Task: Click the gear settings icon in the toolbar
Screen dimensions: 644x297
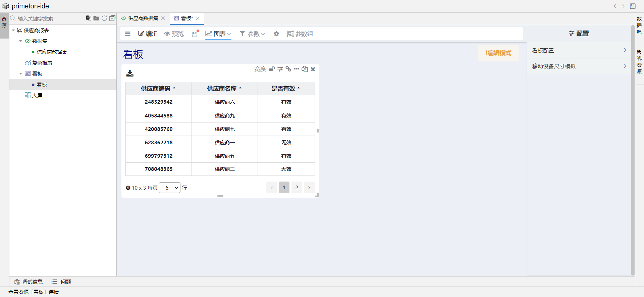Action: 276,34
